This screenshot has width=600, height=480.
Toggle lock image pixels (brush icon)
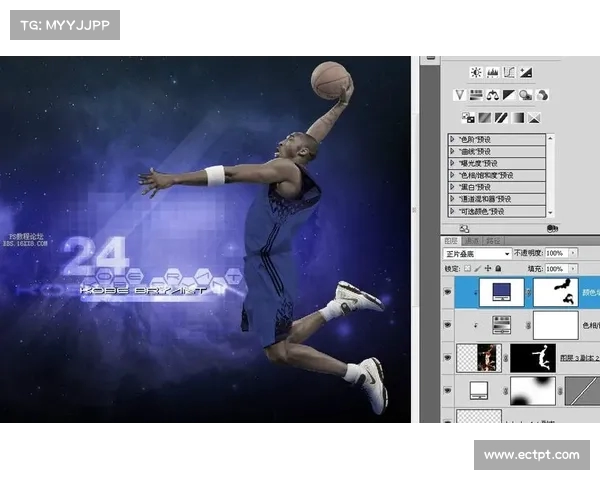point(478,269)
